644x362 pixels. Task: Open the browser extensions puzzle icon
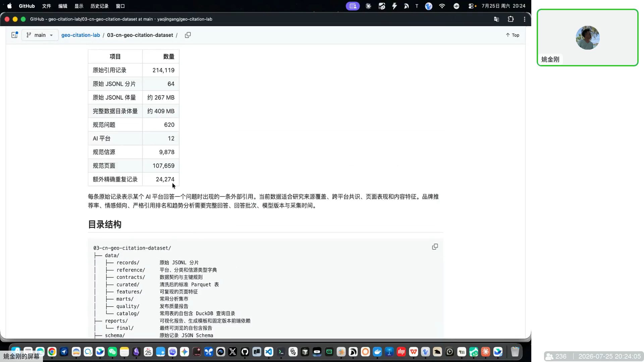point(511,19)
